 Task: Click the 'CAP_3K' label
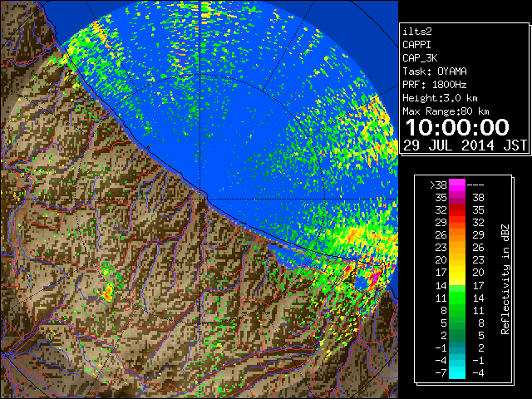click(x=420, y=58)
